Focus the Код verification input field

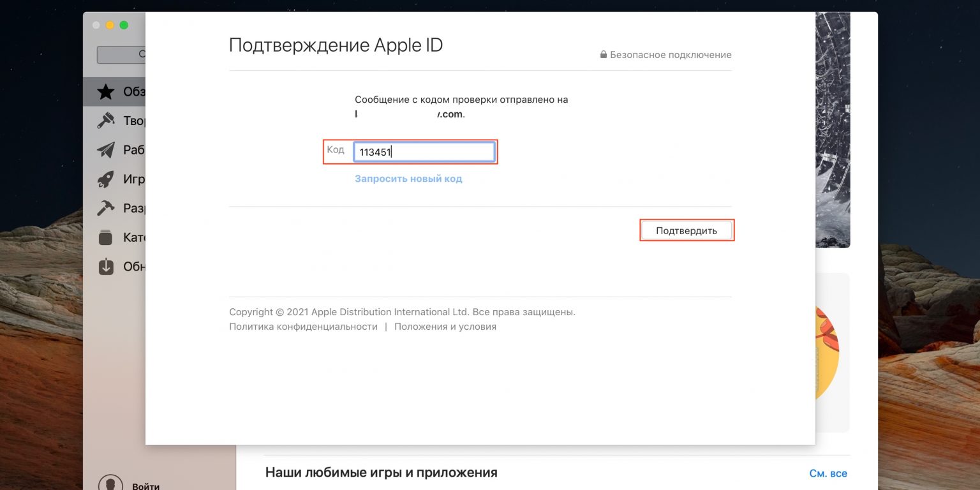point(424,152)
